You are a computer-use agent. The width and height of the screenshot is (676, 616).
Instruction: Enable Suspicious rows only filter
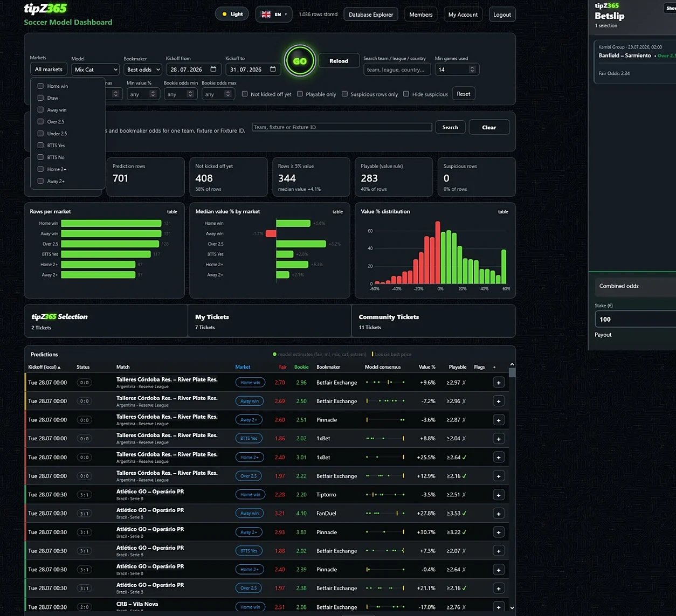point(344,94)
